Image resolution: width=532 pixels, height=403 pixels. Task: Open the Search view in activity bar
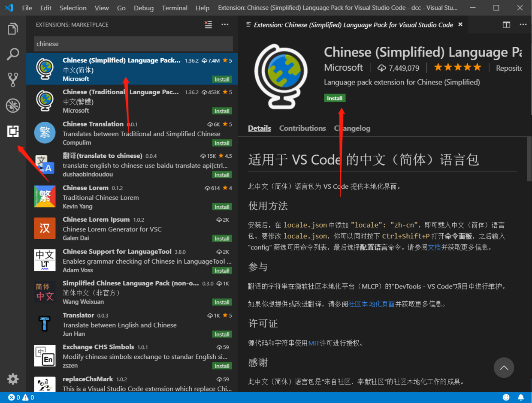[x=13, y=54]
